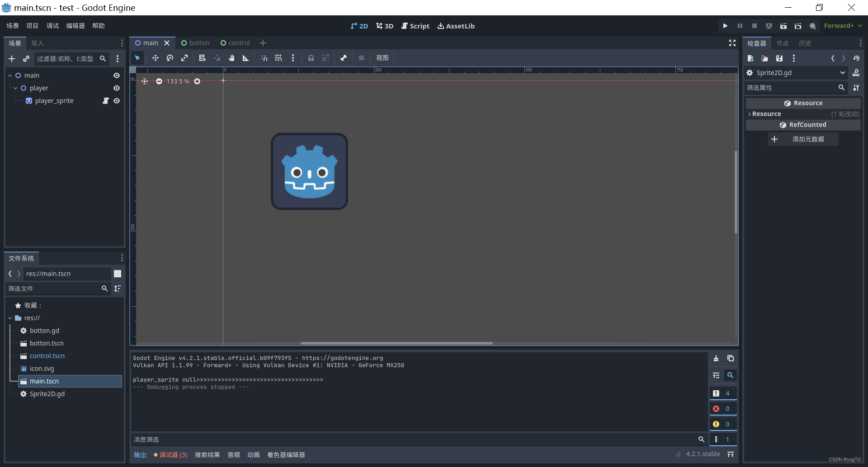The height and width of the screenshot is (467, 868).
Task: Add a new node with plus icon
Action: (x=12, y=59)
